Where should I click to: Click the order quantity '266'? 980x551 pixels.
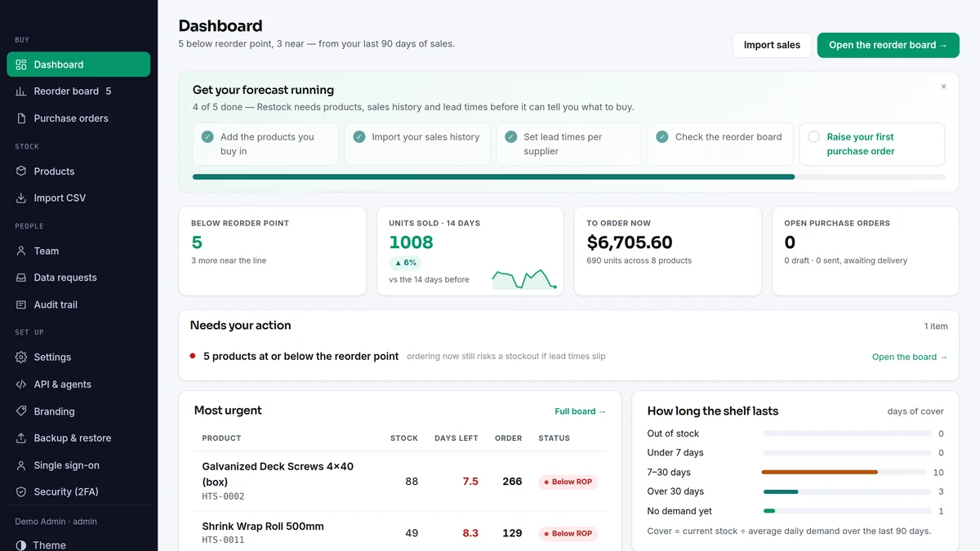pos(512,482)
